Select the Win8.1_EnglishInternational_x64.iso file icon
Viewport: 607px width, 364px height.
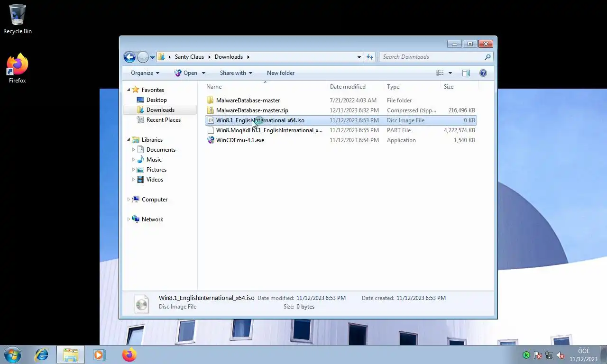pyautogui.click(x=211, y=120)
